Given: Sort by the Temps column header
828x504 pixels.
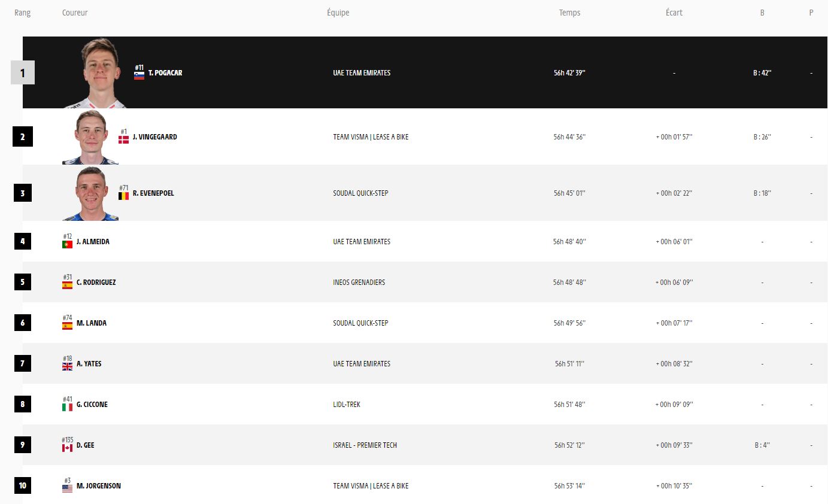Looking at the screenshot, I should (569, 13).
